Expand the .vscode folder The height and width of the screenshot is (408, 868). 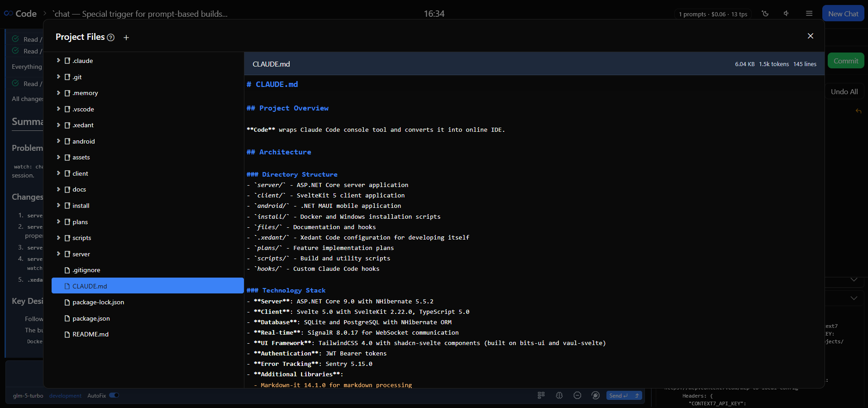click(x=58, y=109)
